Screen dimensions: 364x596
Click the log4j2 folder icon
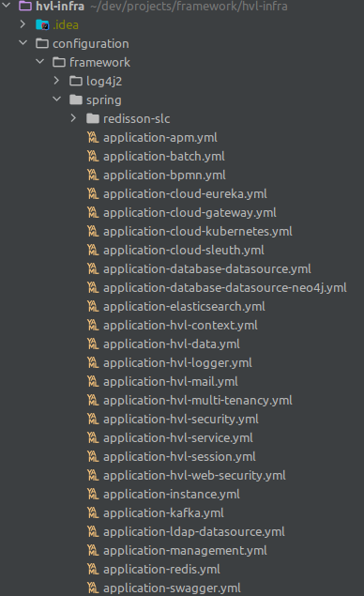click(x=76, y=81)
